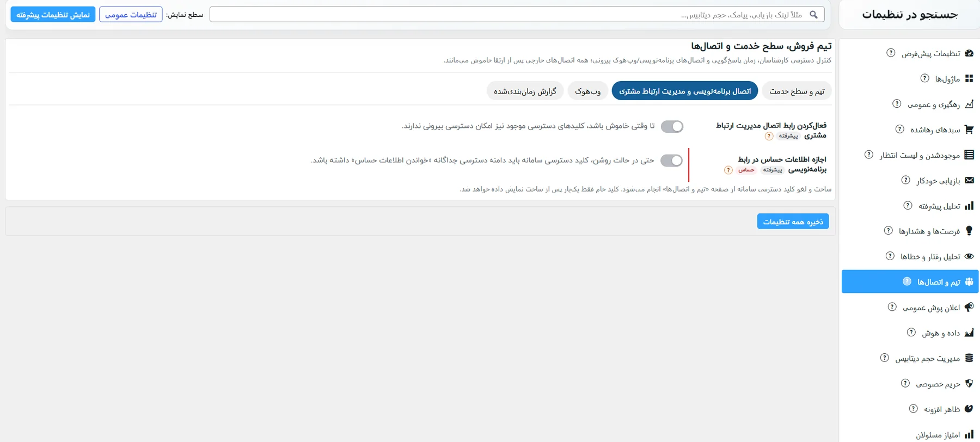Click the help icon next to سبدهای رهاشده
Screen dimensions: 980x442
click(x=900, y=130)
